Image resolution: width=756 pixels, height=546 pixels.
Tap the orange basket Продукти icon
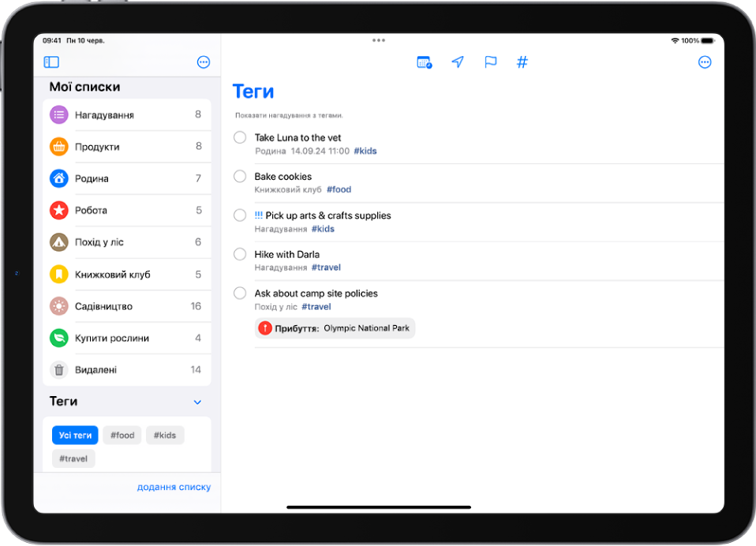pos(59,147)
